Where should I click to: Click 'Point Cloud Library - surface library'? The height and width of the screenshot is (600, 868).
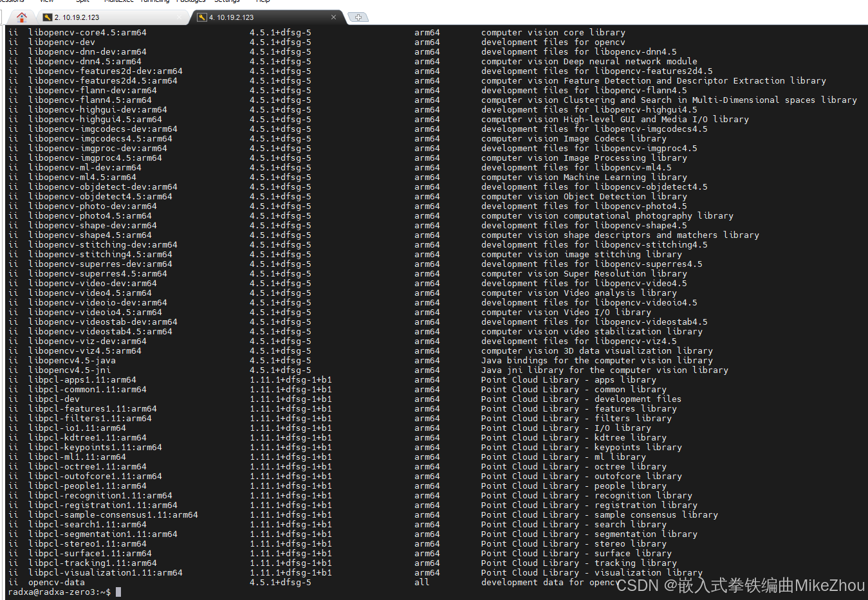click(x=577, y=553)
